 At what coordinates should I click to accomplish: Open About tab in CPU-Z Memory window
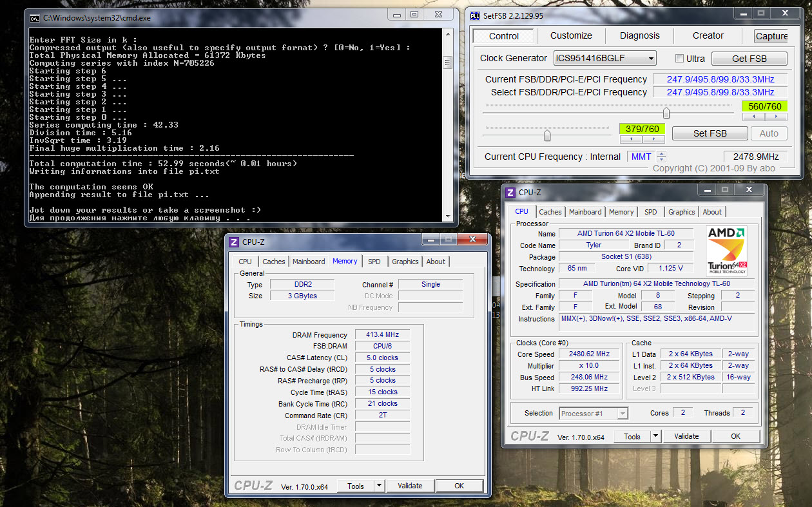[x=436, y=262]
